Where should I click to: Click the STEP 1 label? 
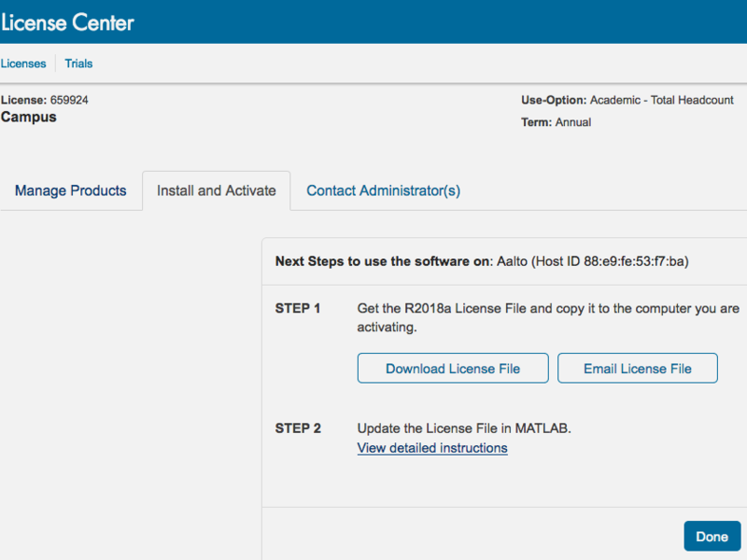click(298, 308)
